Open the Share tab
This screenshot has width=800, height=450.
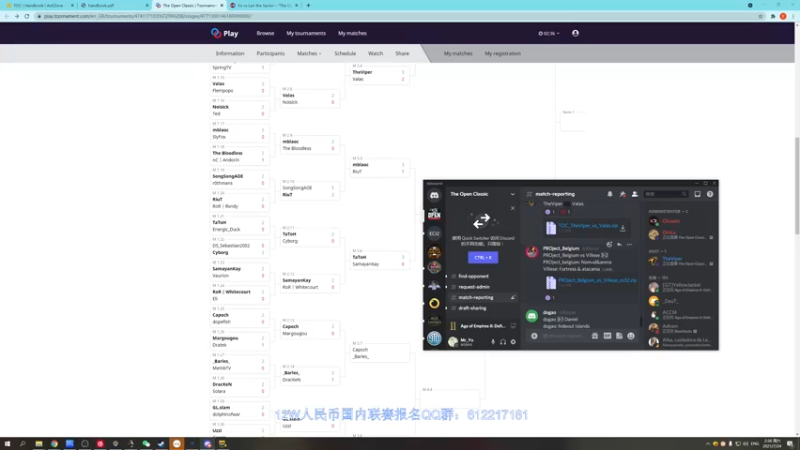[402, 53]
